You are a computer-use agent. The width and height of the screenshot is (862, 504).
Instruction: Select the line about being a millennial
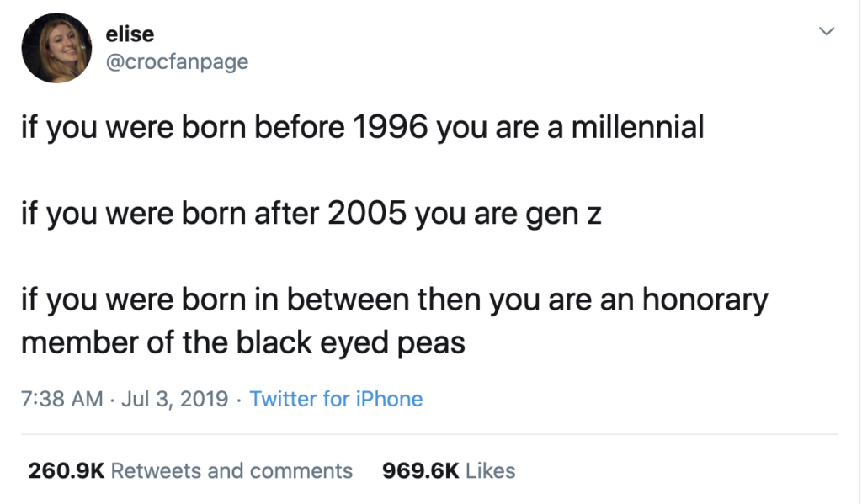pos(362,128)
